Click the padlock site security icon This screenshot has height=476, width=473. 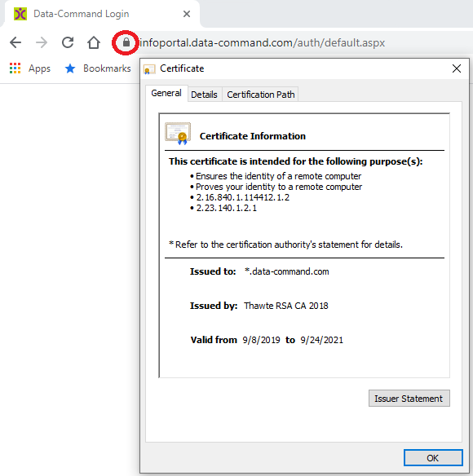126,42
